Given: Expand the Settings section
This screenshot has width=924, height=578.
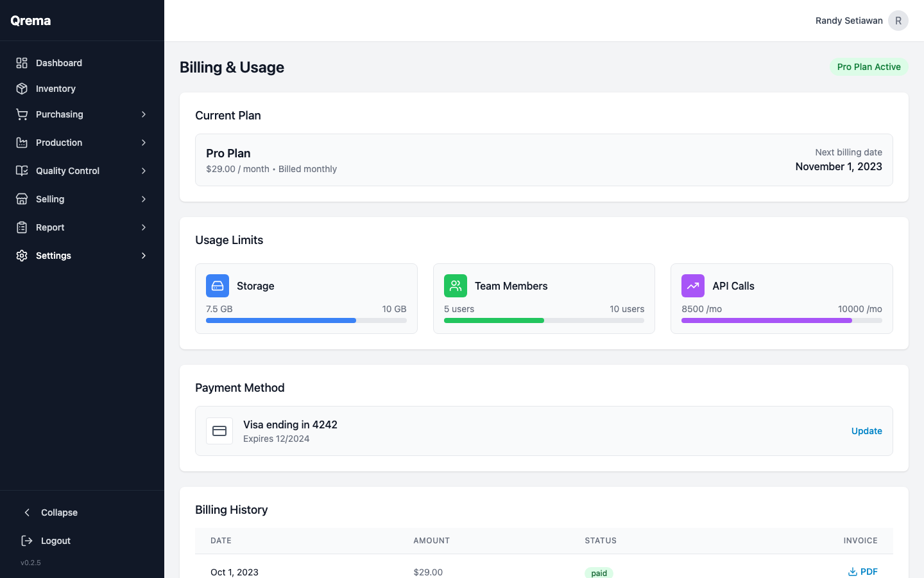Looking at the screenshot, I should click(143, 256).
